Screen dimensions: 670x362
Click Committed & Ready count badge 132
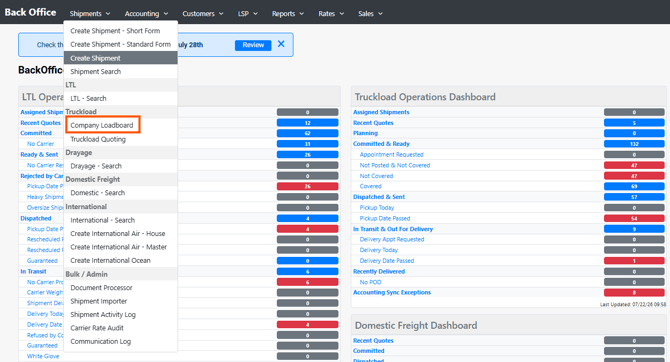634,144
